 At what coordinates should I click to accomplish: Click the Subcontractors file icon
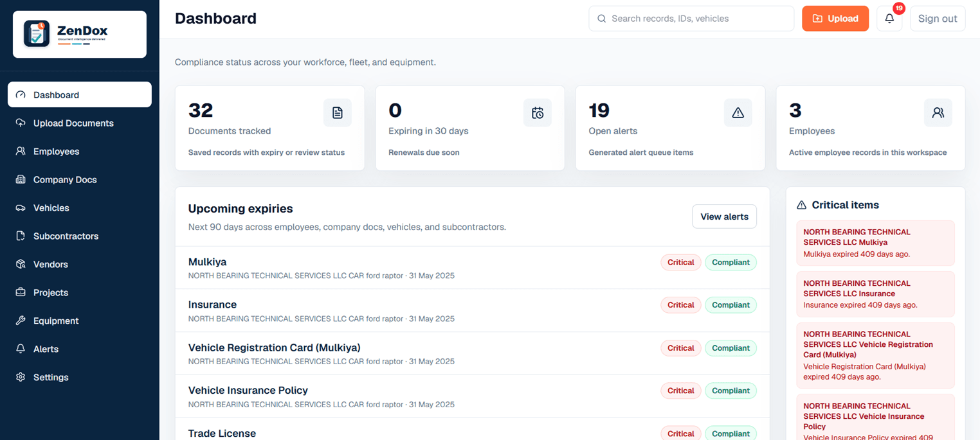click(x=21, y=236)
